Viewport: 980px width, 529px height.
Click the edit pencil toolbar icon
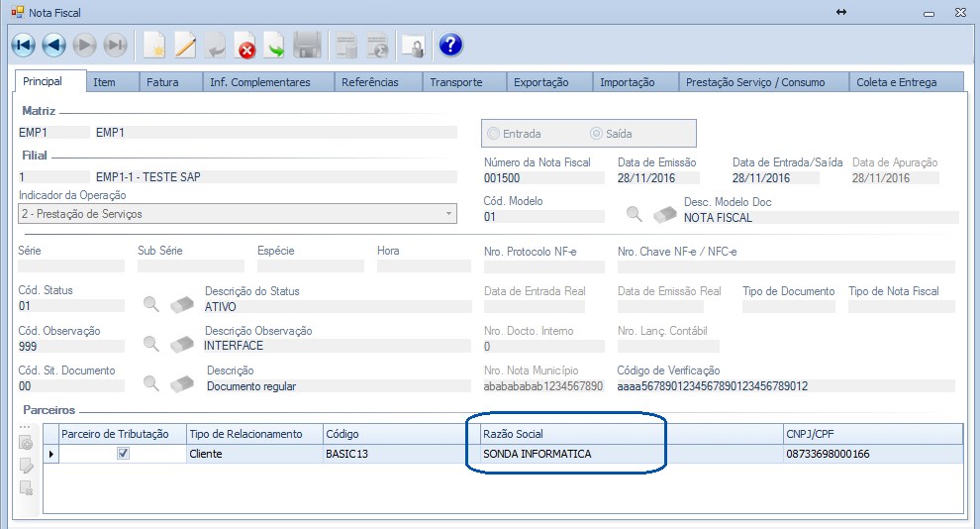(185, 45)
